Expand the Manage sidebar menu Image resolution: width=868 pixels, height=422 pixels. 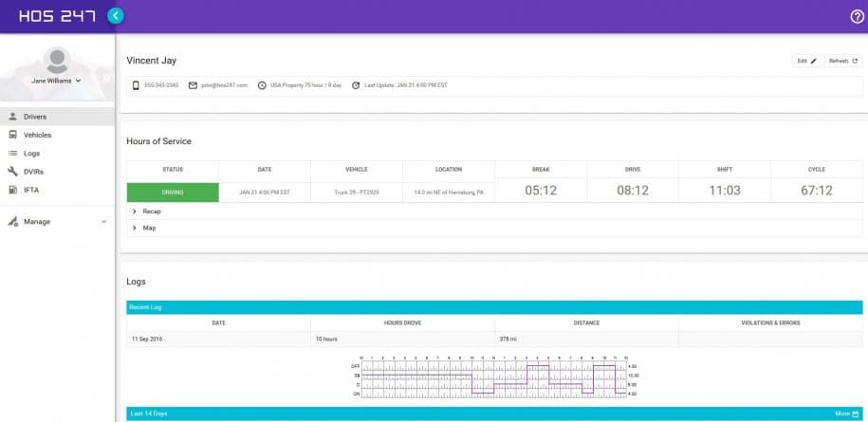tap(57, 222)
